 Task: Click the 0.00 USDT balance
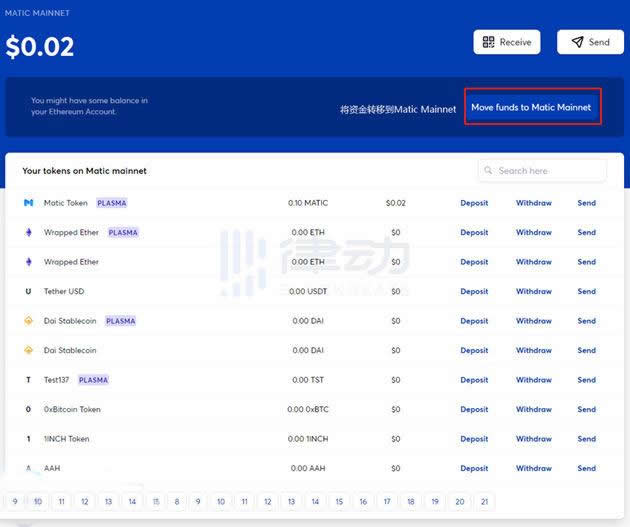308,291
